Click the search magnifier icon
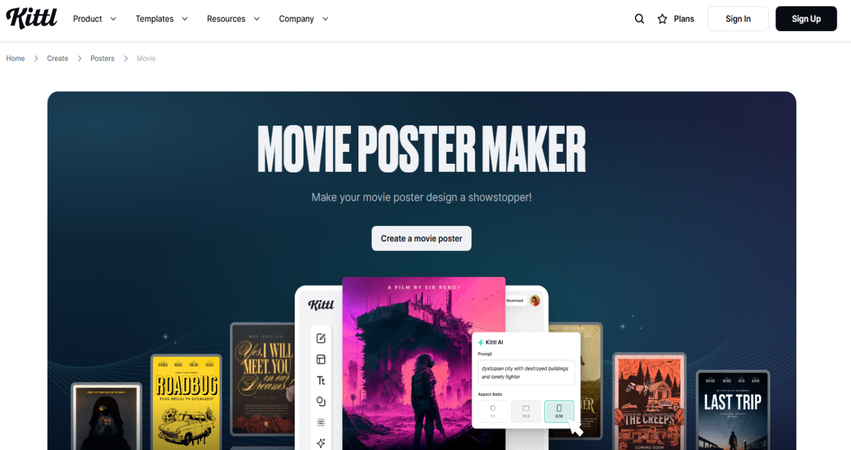 coord(639,19)
